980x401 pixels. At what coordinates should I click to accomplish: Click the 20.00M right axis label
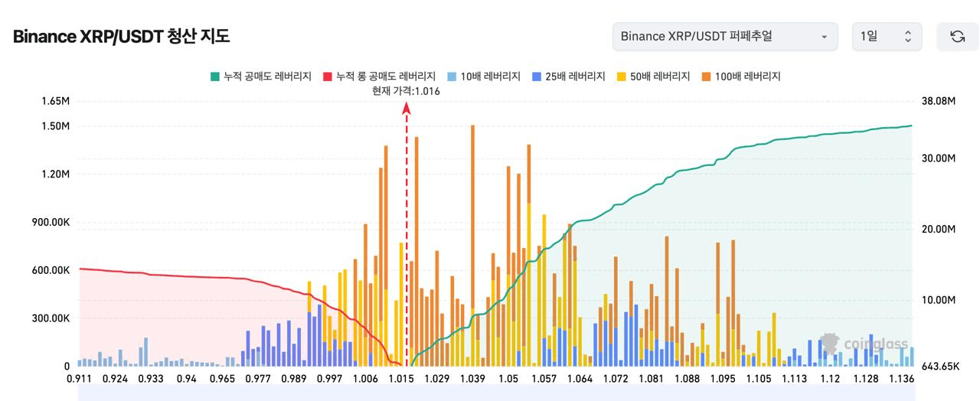coord(938,230)
